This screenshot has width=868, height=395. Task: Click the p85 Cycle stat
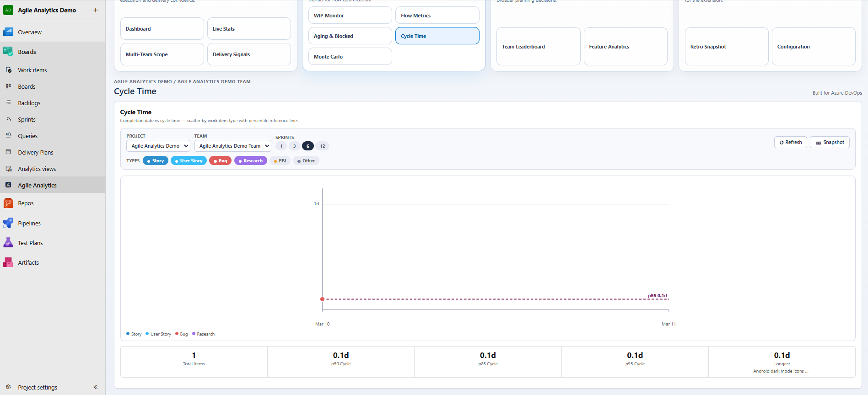pos(488,362)
